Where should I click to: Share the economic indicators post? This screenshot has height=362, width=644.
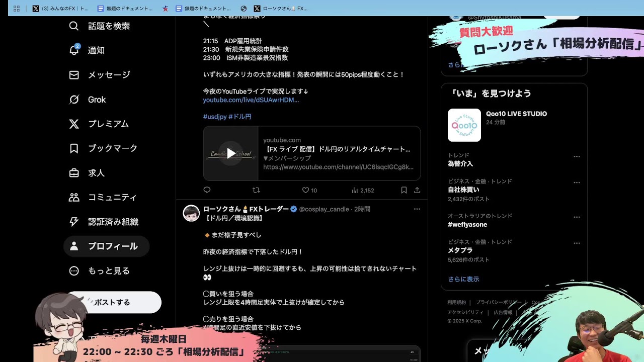pyautogui.click(x=417, y=190)
